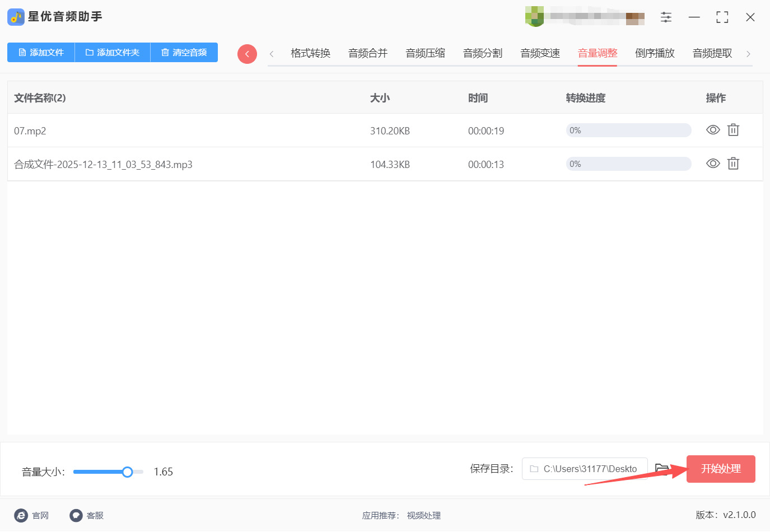Screen dimensions: 770x532
Task: Open the 音频分割 tab
Action: [x=483, y=53]
